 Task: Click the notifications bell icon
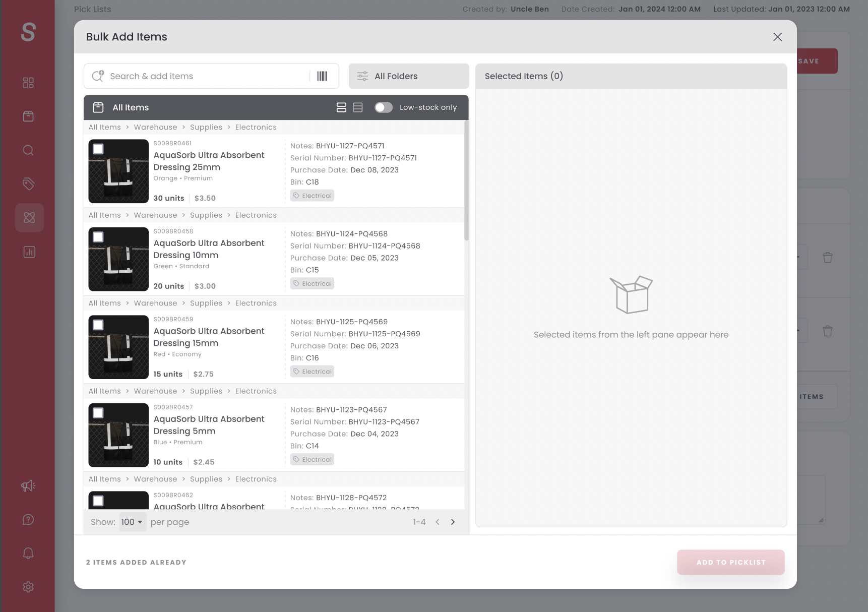(x=28, y=553)
